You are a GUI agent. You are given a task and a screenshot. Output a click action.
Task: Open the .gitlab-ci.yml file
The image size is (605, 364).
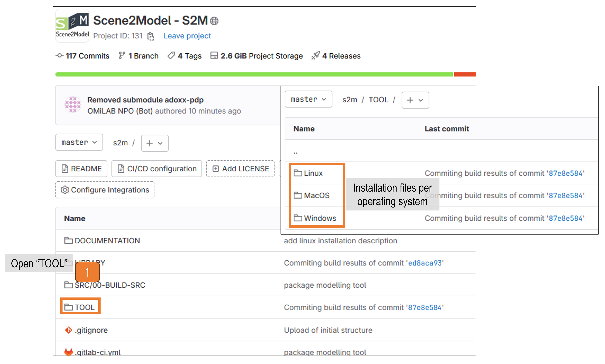98,352
